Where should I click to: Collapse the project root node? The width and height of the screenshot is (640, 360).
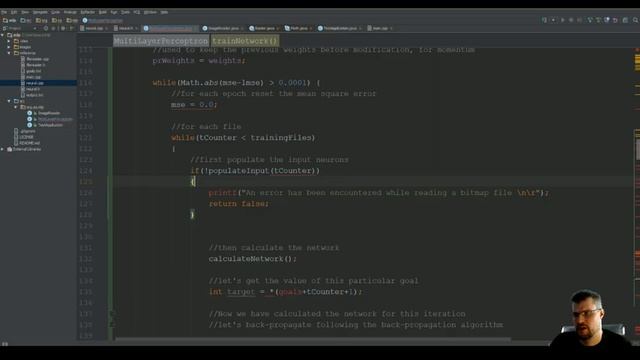coord(2,35)
